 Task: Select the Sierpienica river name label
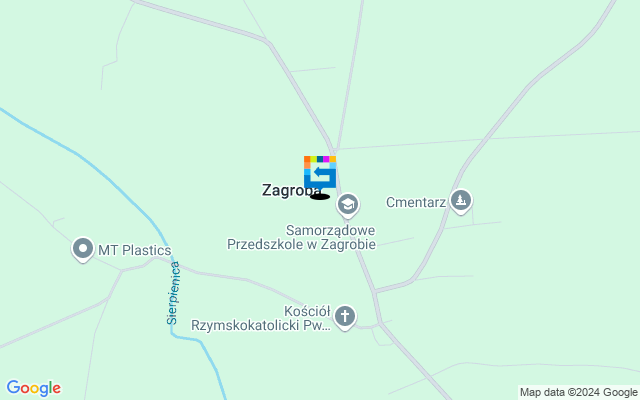(173, 293)
